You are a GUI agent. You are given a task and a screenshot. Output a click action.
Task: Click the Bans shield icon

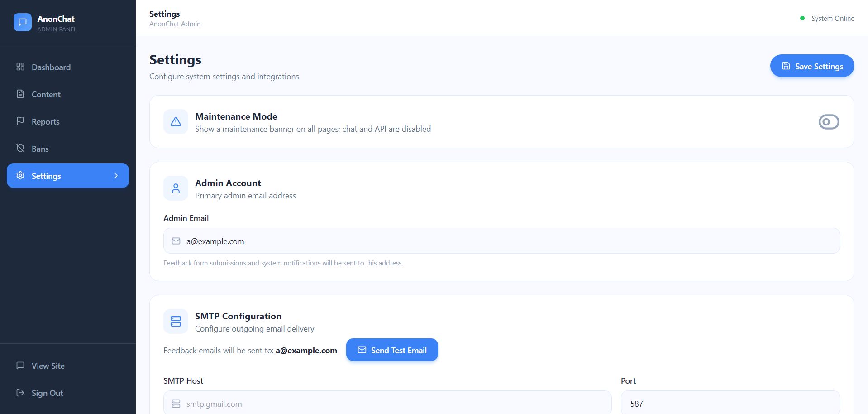pyautogui.click(x=20, y=149)
